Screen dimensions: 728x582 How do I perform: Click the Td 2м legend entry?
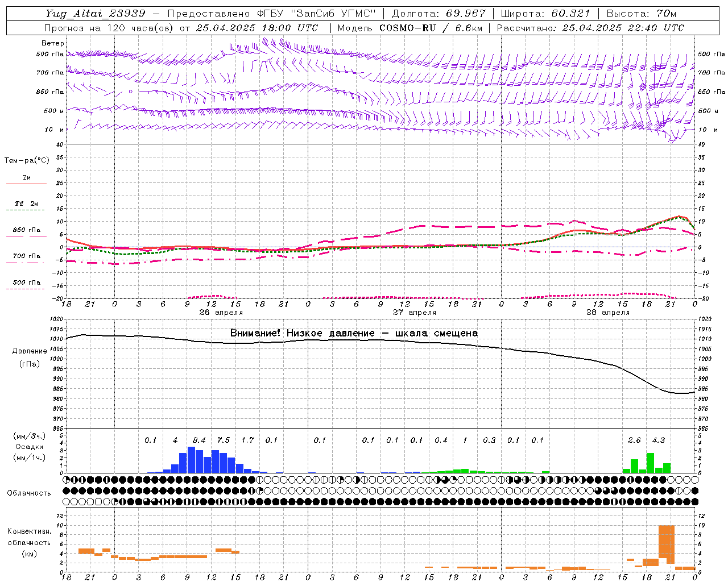click(x=26, y=203)
